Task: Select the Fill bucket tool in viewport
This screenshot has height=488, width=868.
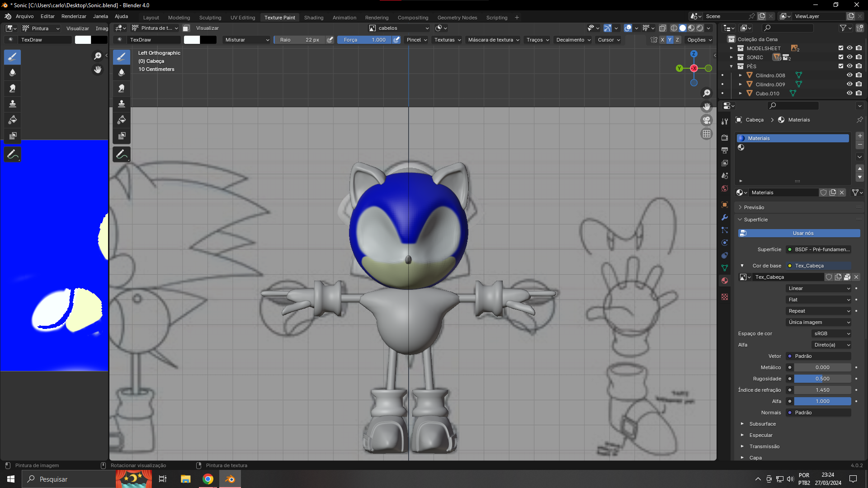Action: pyautogui.click(x=122, y=120)
